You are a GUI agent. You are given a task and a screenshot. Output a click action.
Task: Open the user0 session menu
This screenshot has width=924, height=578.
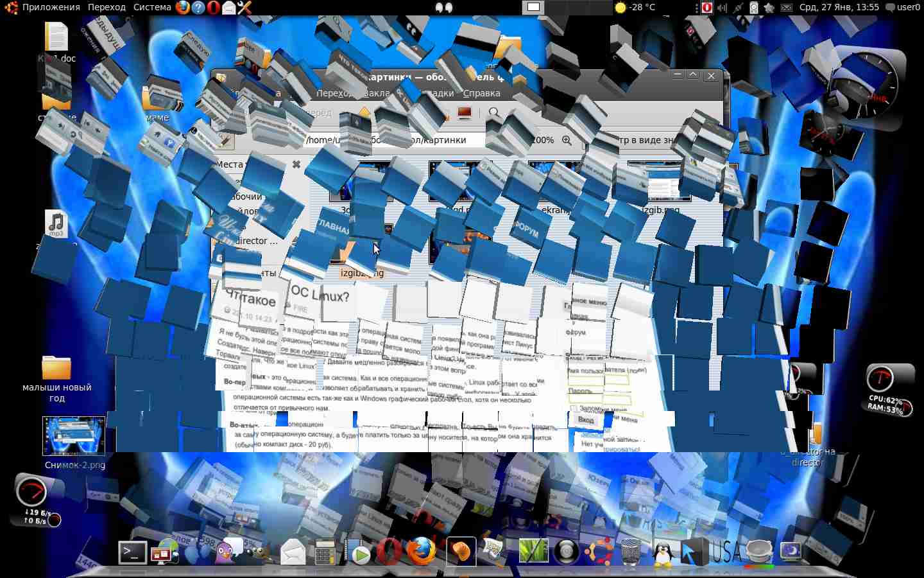902,7
